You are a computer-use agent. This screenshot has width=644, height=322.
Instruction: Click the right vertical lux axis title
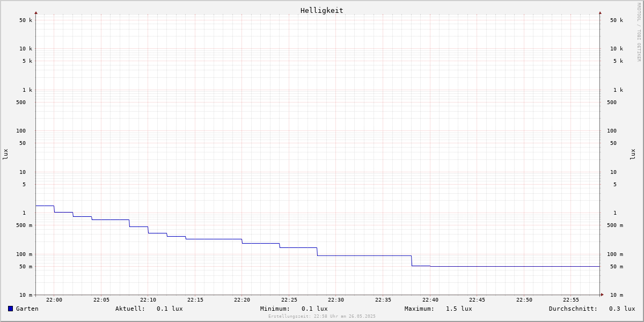pos(633,155)
